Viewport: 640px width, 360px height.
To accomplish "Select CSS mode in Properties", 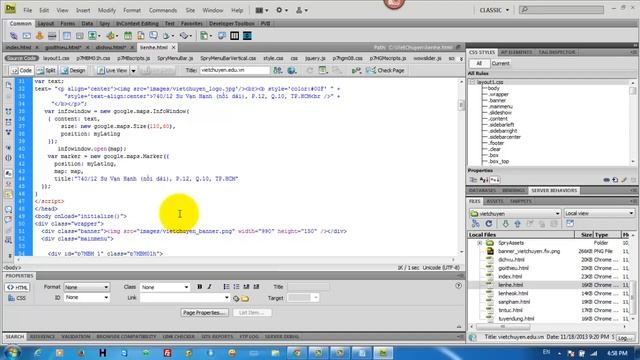I will (17, 298).
